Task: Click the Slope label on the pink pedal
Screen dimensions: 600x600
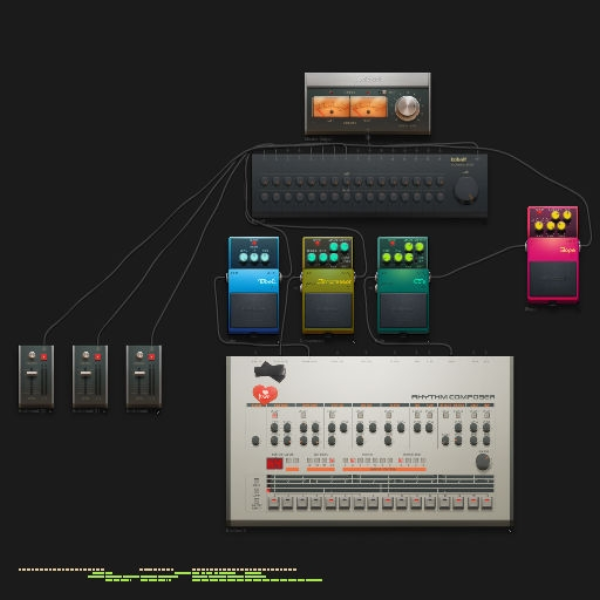Action: (x=568, y=250)
